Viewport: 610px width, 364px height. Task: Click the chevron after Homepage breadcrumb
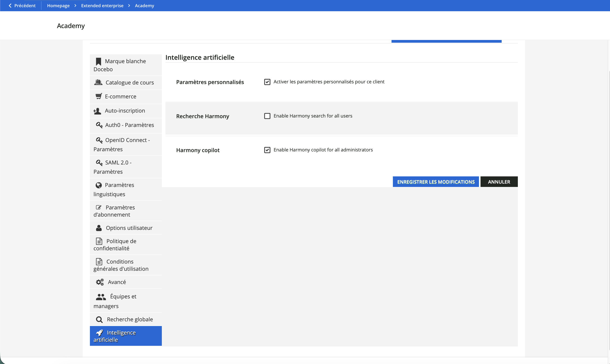coord(75,6)
